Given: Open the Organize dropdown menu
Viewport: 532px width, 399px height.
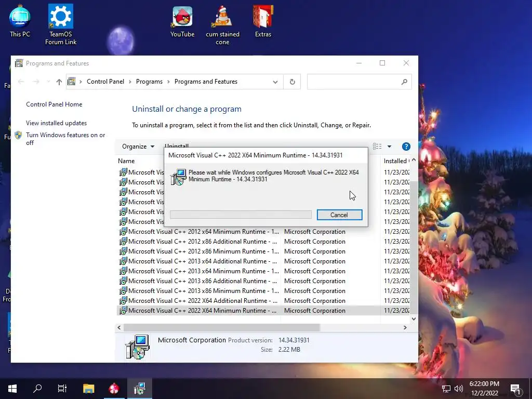Looking at the screenshot, I should point(138,147).
